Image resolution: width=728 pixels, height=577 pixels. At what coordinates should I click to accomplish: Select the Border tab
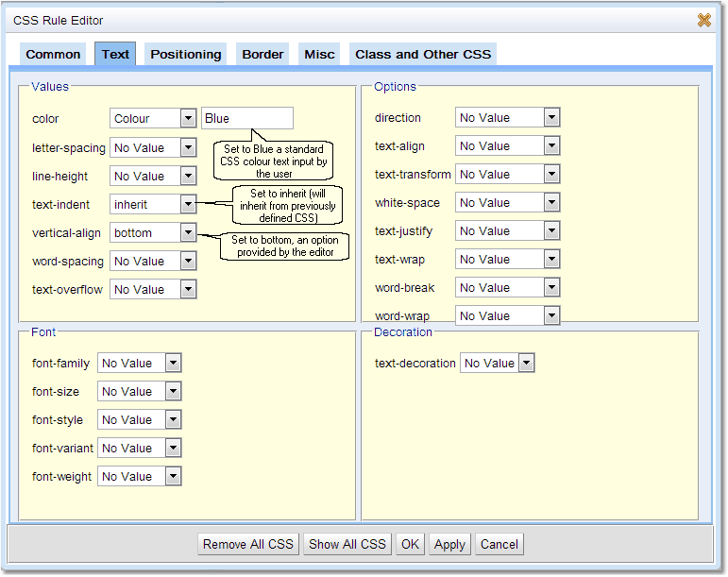pos(262,55)
